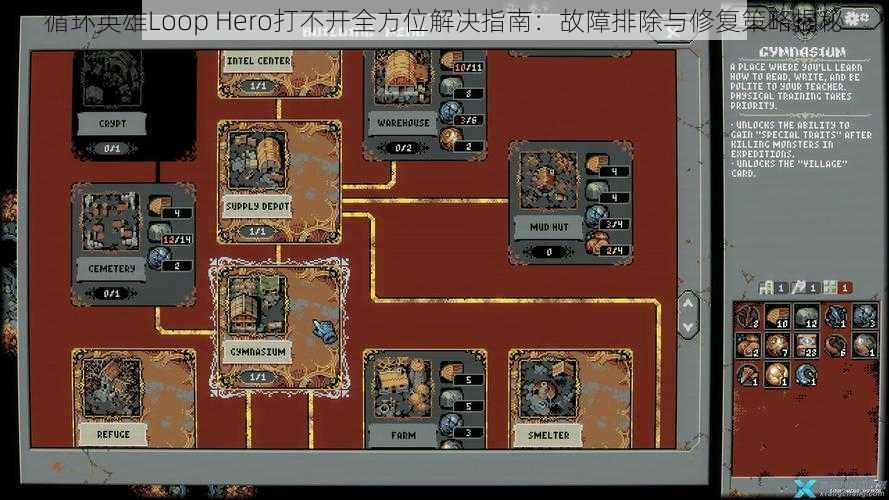889x500 pixels.
Task: Select the Smelter building card
Action: pos(571,399)
